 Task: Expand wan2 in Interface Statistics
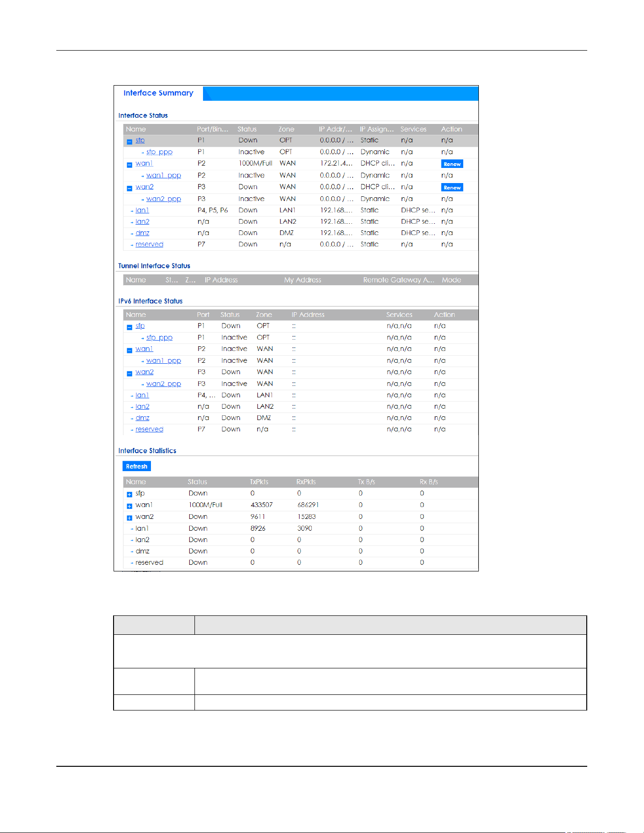point(129,518)
